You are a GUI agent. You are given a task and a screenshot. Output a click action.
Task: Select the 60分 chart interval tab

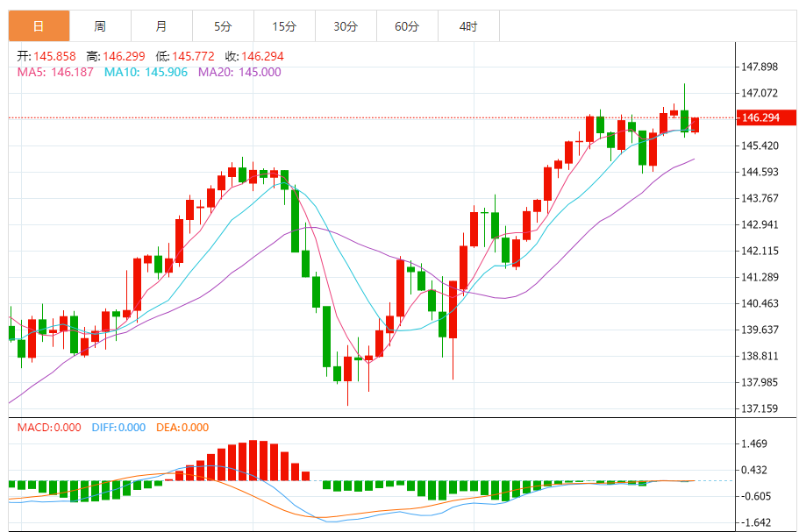click(x=407, y=26)
